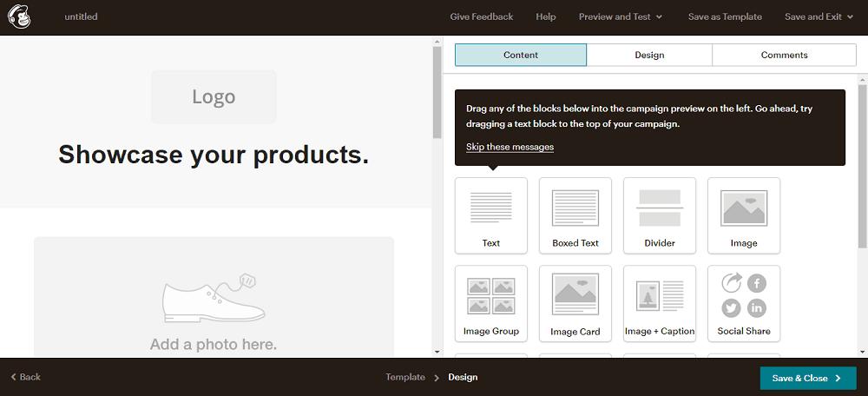
Task: Pick the Social Share block
Action: click(744, 303)
